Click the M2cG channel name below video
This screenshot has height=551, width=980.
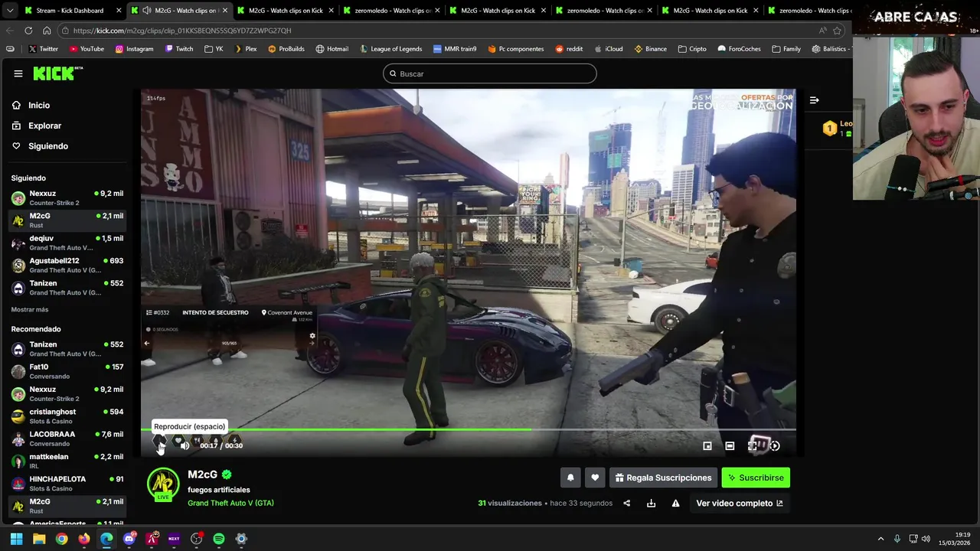coord(202,474)
